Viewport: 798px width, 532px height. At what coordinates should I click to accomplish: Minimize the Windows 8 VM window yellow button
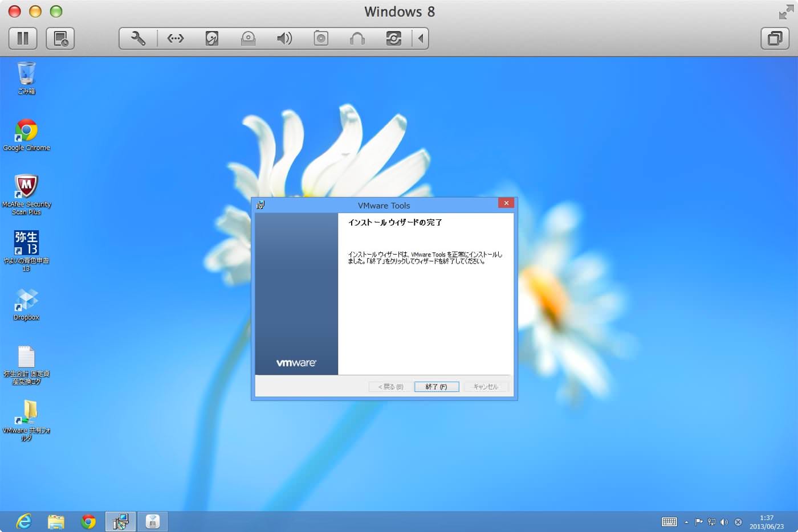pos(35,11)
